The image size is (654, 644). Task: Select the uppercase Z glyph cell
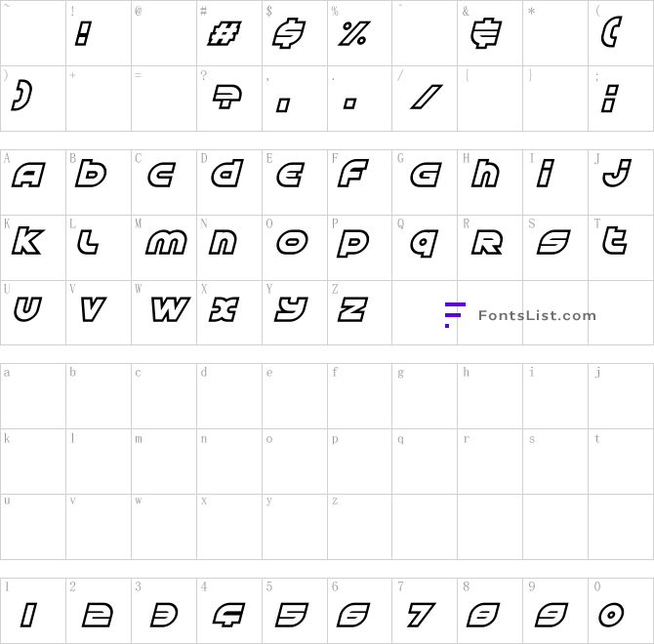359,312
